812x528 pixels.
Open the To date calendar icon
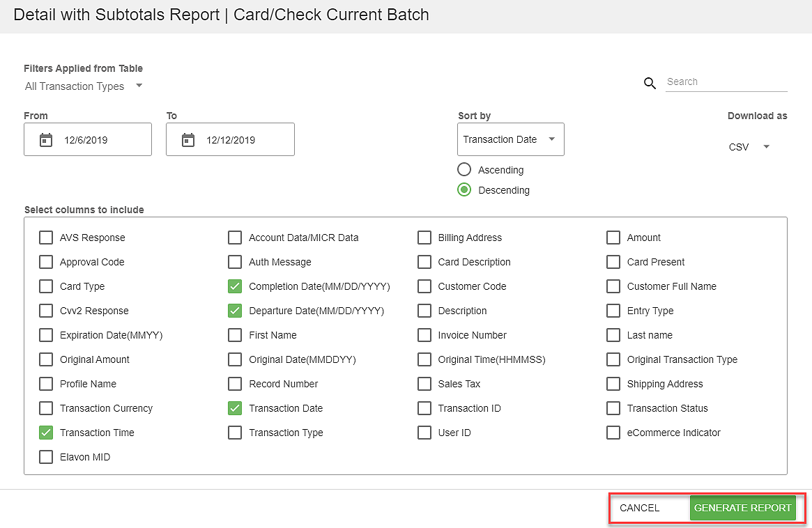(x=188, y=140)
